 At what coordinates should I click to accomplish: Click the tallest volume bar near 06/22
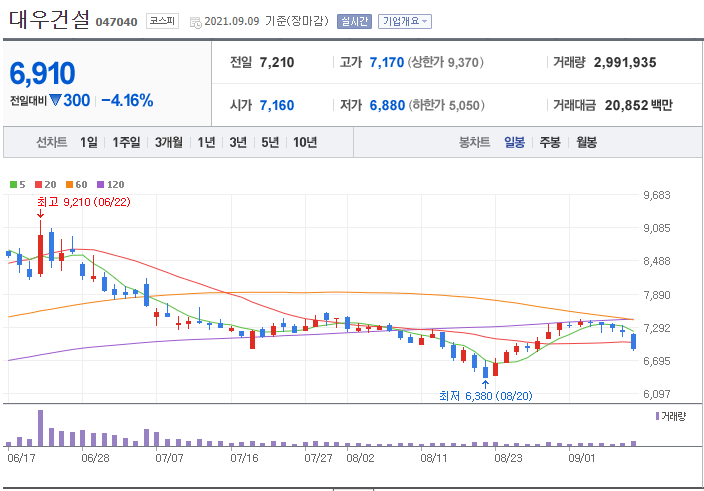click(x=40, y=428)
